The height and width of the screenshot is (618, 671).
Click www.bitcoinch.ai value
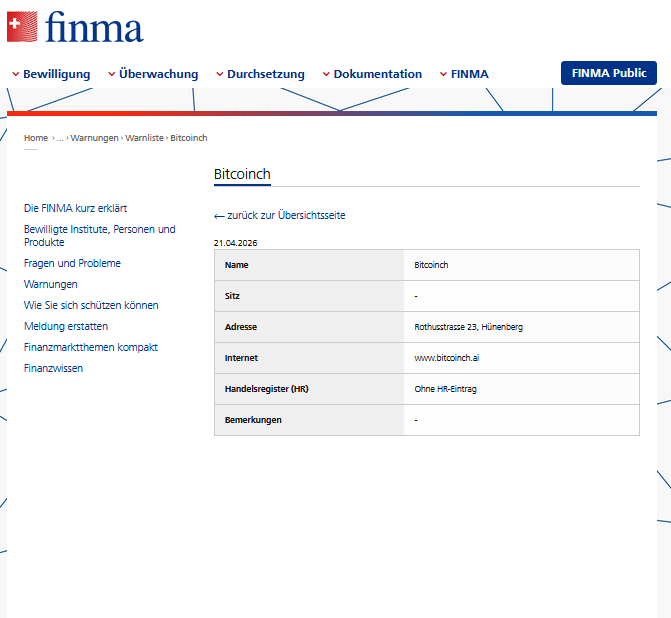pos(446,358)
